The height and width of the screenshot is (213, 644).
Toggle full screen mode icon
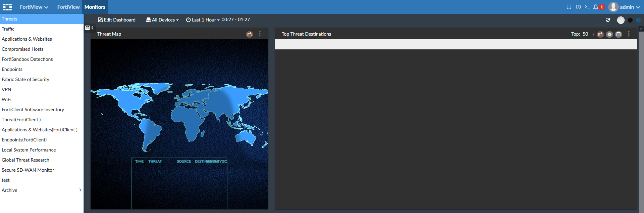coord(569,7)
